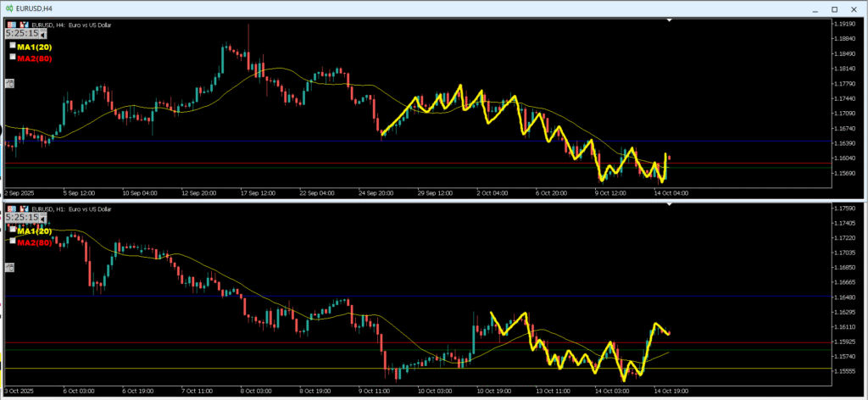The width and height of the screenshot is (868, 400).
Task: Click the EURUSD,H4 window title icon
Action: (8, 8)
